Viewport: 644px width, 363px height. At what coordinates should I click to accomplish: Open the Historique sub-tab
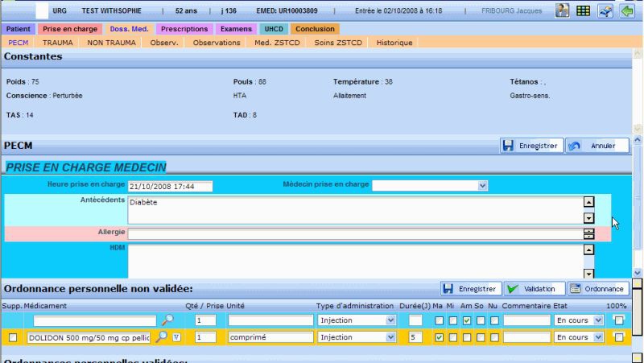394,42
